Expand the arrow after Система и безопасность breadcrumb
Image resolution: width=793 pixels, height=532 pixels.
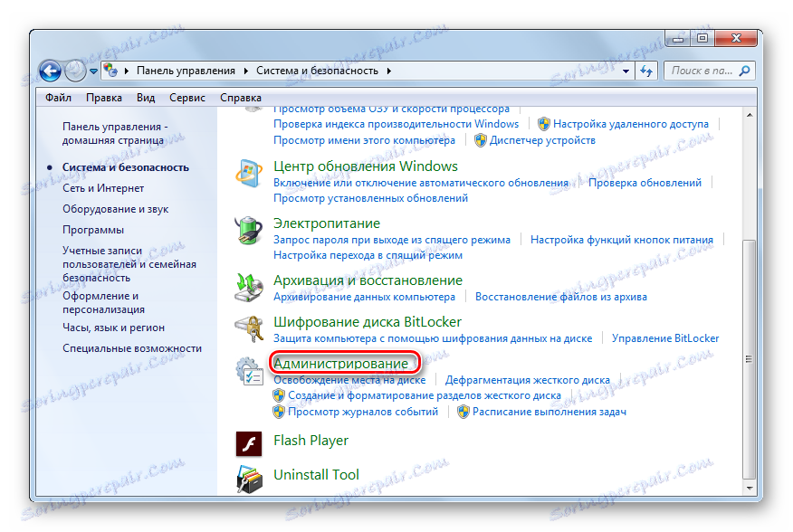[x=389, y=71]
